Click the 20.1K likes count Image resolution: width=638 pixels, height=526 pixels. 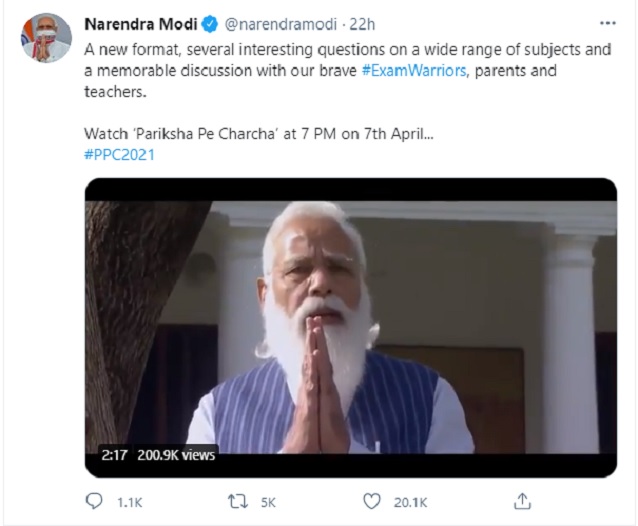click(x=411, y=501)
